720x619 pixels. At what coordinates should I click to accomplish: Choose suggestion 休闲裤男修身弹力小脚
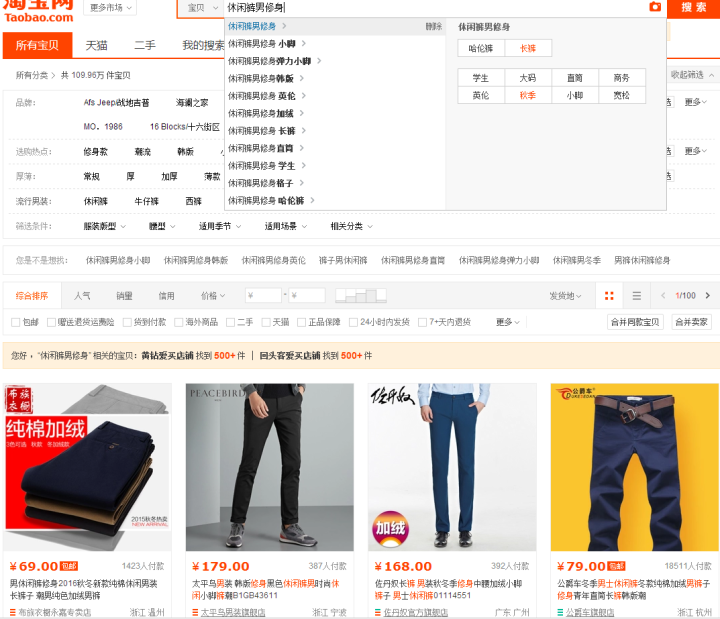point(335,61)
